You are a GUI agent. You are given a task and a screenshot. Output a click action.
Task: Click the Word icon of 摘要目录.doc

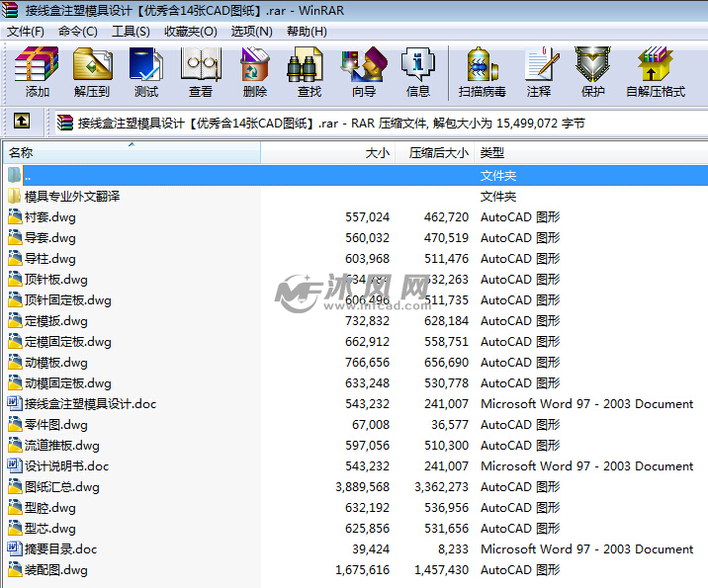15,549
